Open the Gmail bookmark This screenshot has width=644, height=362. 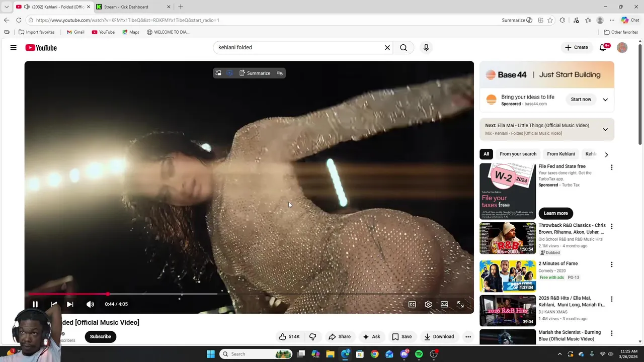75,32
